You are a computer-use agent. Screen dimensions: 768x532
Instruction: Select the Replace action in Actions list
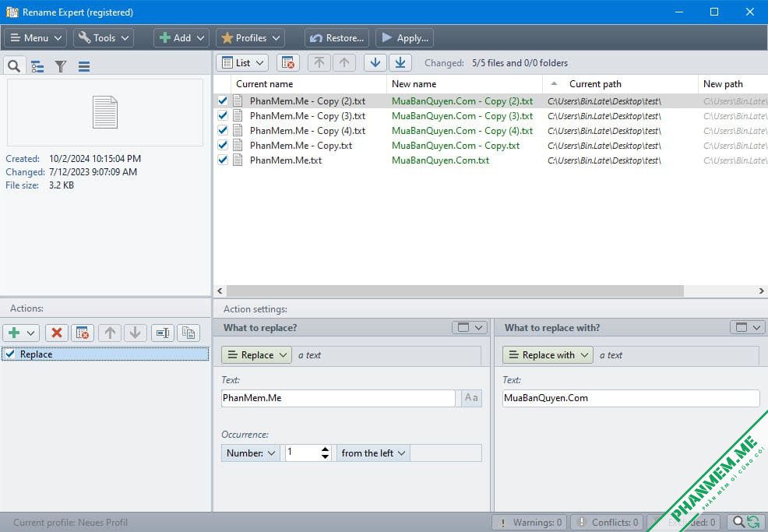pyautogui.click(x=105, y=354)
